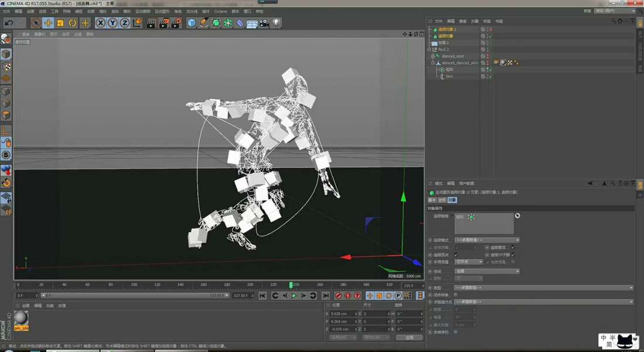Open the tracing mode dropdown
Screen dimensions: 644x352
(x=487, y=240)
